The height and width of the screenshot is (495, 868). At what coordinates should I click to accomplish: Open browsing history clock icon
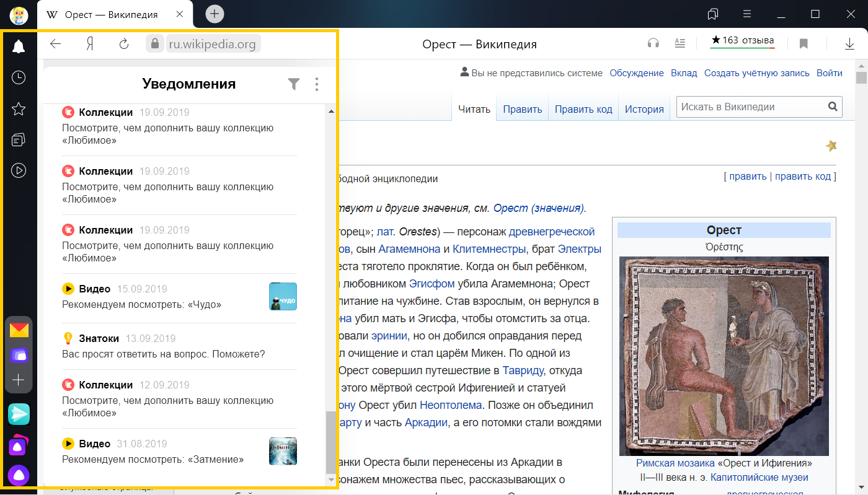[19, 77]
